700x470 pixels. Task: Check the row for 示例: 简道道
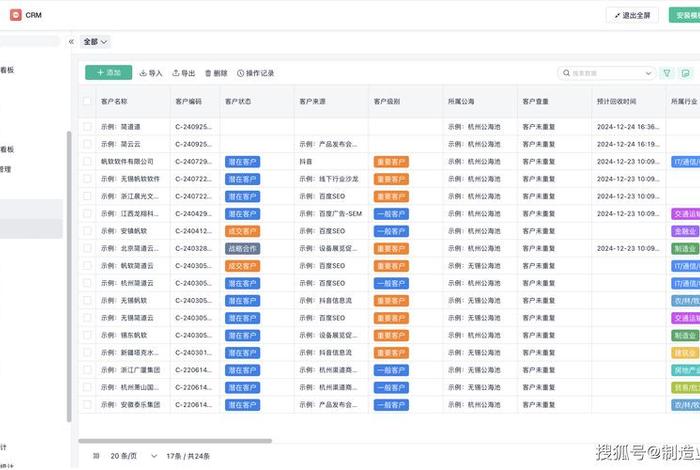[87, 127]
